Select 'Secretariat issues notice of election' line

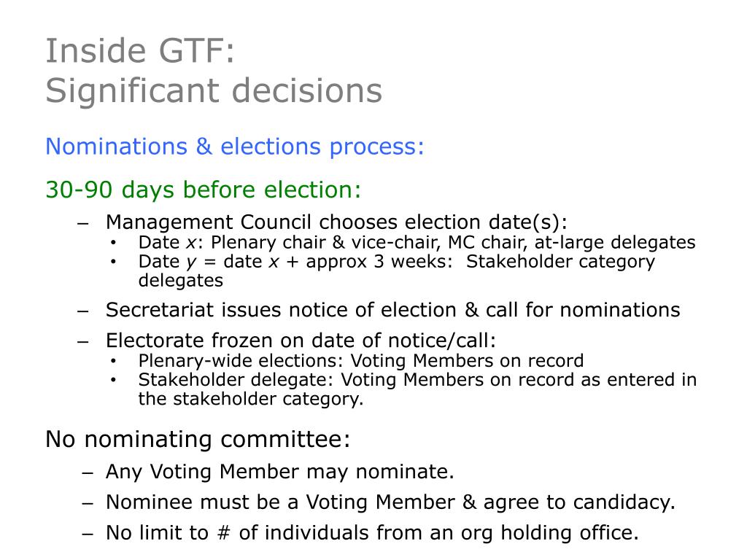(x=393, y=310)
